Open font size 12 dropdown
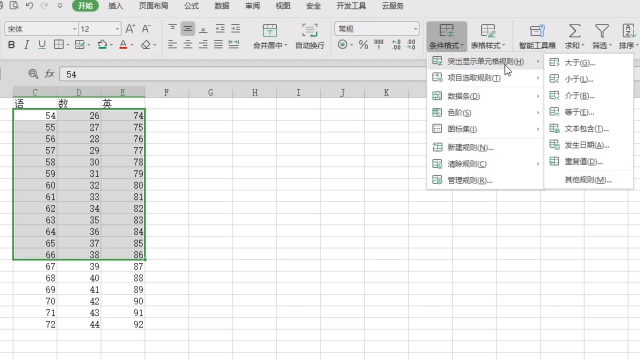This screenshot has height=360, width=640. pyautogui.click(x=117, y=29)
